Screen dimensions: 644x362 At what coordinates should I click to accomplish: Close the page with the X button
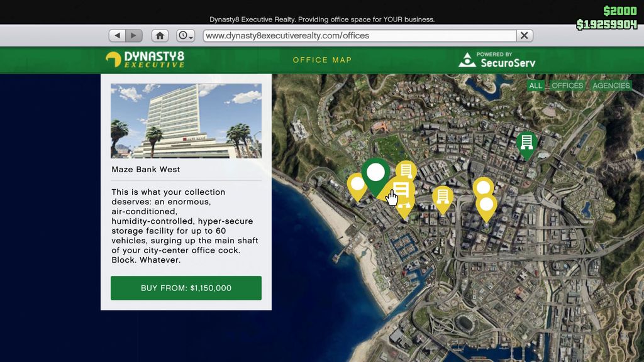tap(524, 36)
